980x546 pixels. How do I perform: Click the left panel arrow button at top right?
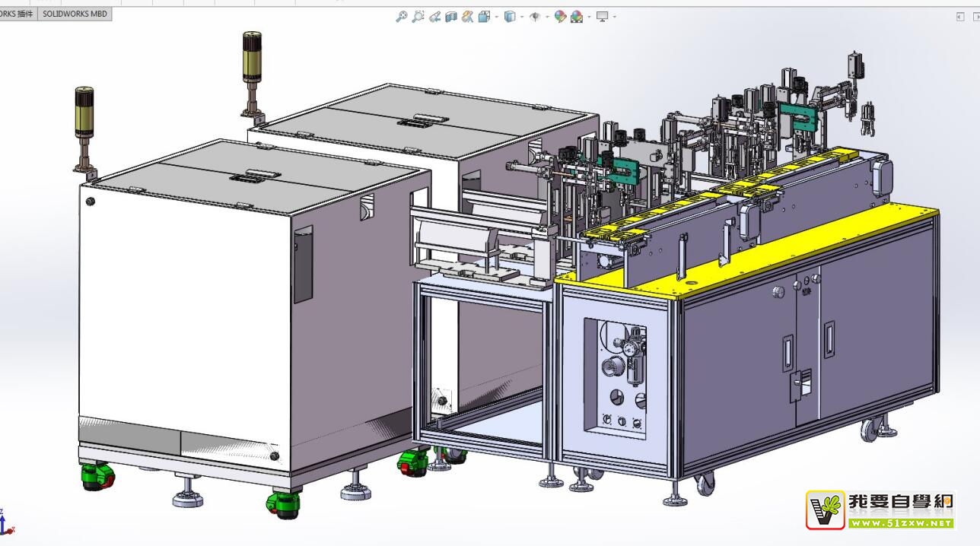click(x=959, y=17)
